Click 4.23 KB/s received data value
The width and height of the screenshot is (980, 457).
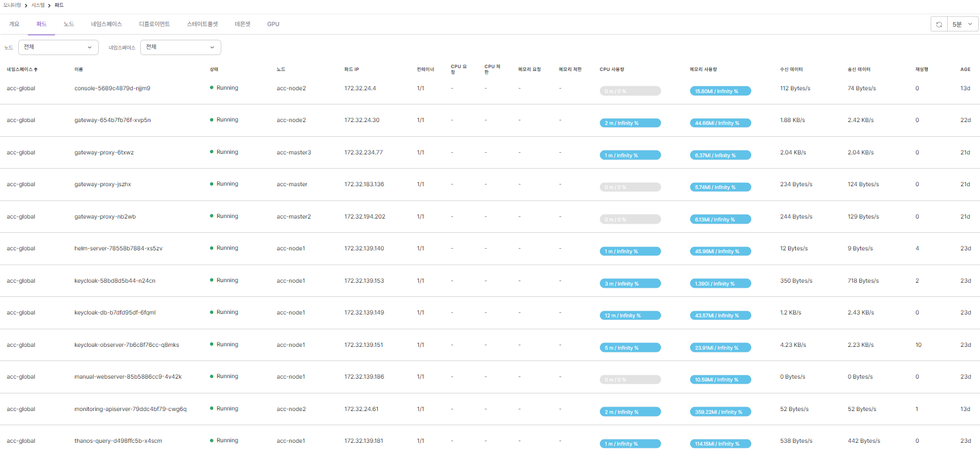point(793,345)
